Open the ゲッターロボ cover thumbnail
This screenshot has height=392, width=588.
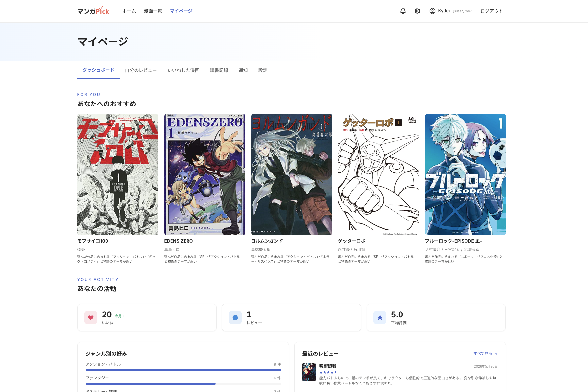379,174
